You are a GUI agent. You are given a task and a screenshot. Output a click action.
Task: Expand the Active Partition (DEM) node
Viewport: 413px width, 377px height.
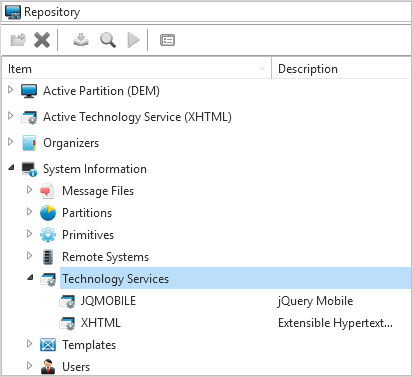(x=11, y=90)
